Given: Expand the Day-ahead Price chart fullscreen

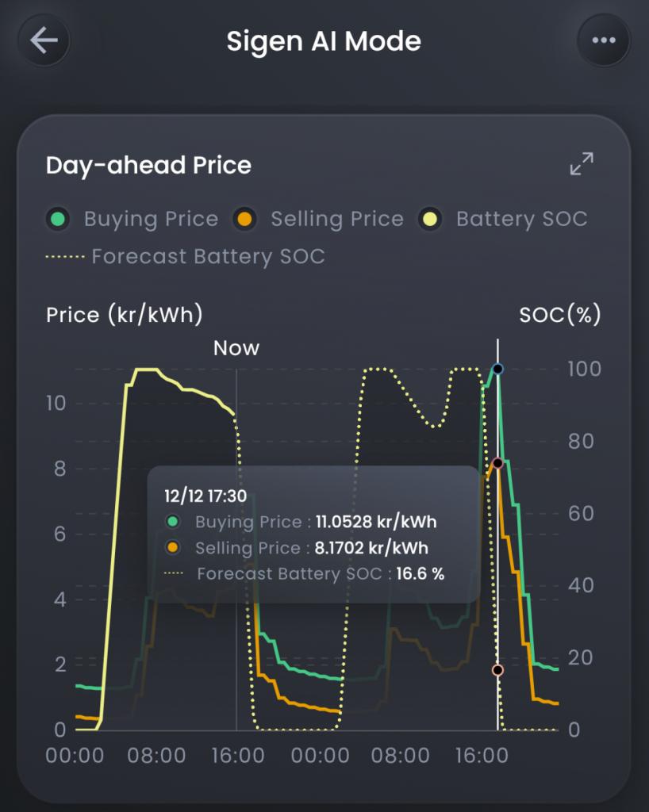Looking at the screenshot, I should pos(582,164).
